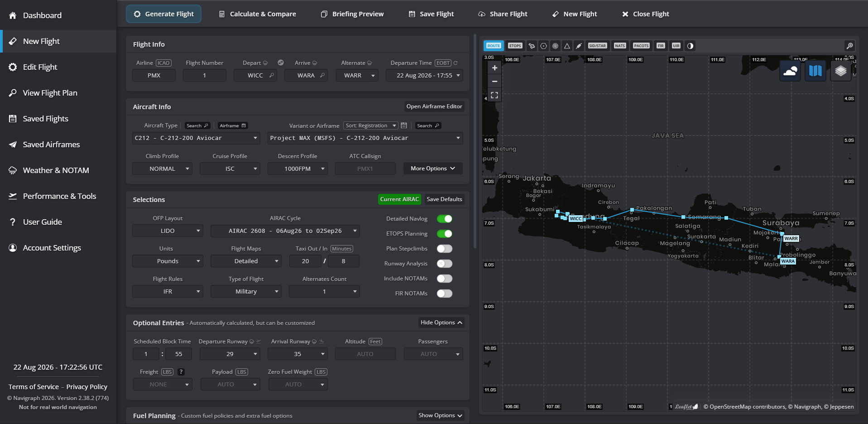Click Save Defaults button
The image size is (868, 424).
coord(444,199)
